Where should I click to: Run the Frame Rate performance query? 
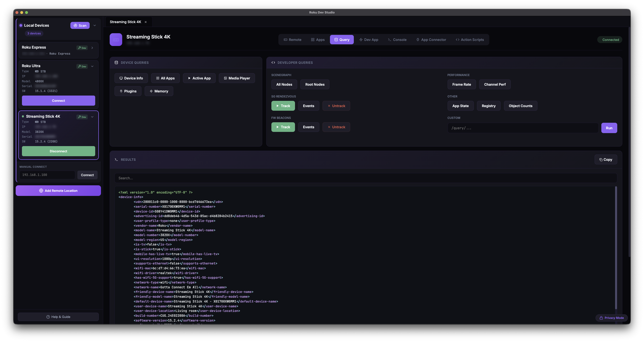point(462,84)
